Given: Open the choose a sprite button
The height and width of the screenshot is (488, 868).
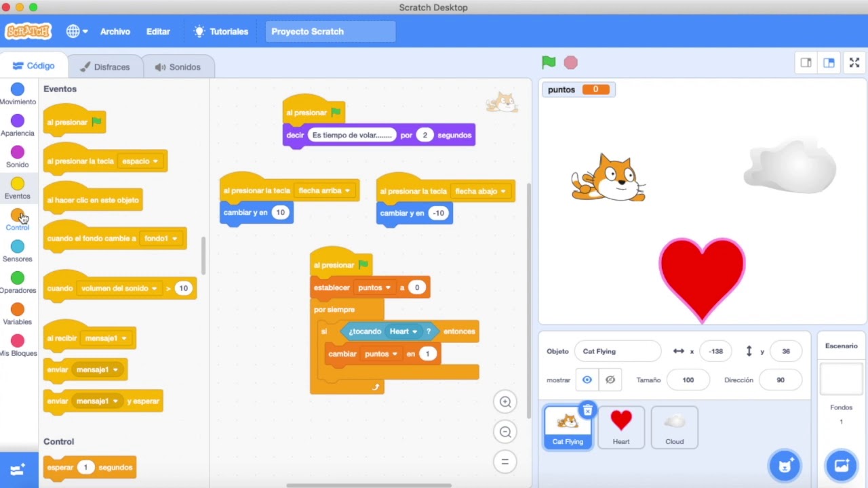Looking at the screenshot, I should pyautogui.click(x=785, y=466).
